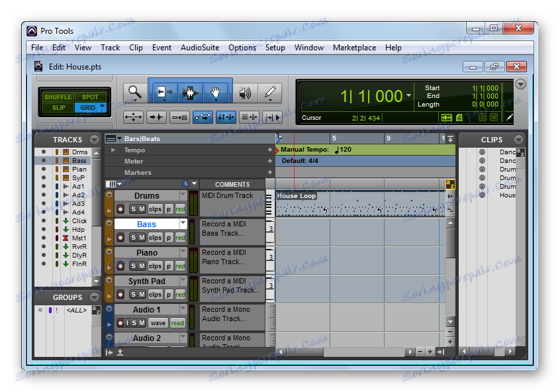Toggle input monitoring on Audio 1
Viewport: 560px width, 392px height.
(127, 323)
